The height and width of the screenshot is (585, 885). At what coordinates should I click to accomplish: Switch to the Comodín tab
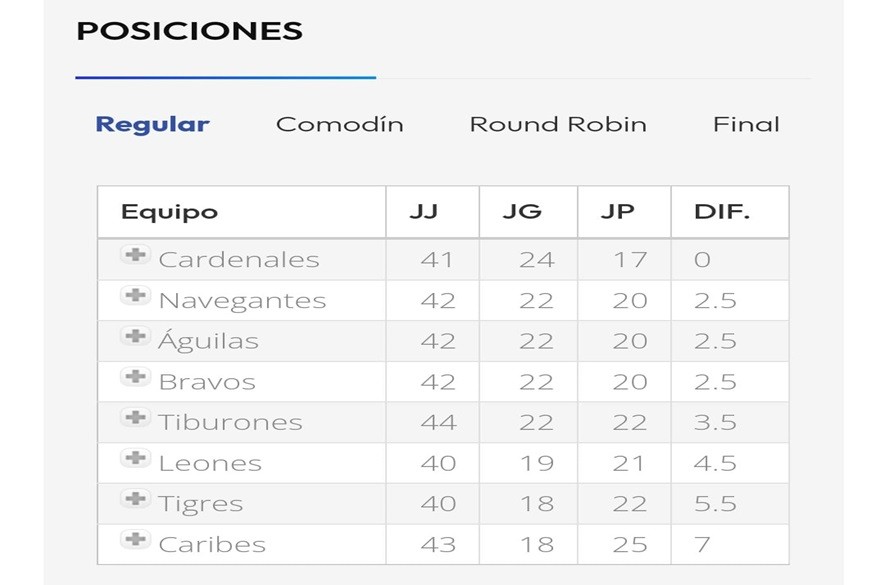point(339,125)
